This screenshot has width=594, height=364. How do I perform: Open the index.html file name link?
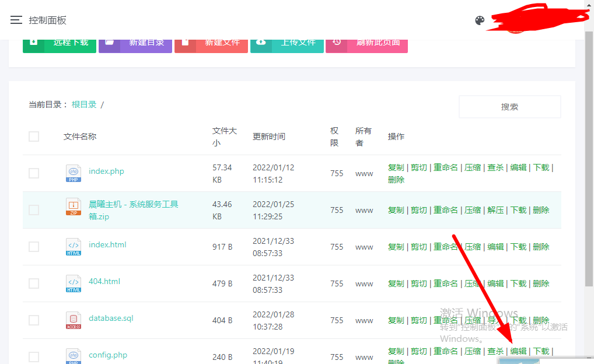pos(107,244)
